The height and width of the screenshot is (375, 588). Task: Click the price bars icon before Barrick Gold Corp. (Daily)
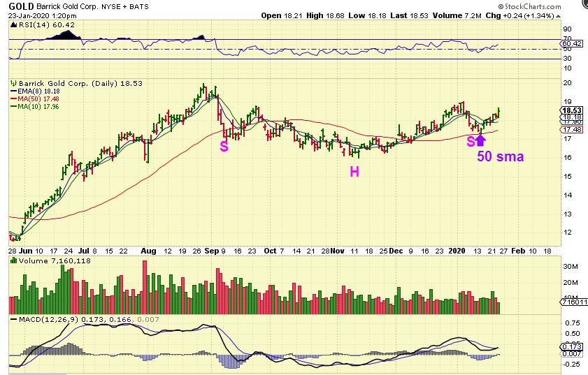(14, 83)
